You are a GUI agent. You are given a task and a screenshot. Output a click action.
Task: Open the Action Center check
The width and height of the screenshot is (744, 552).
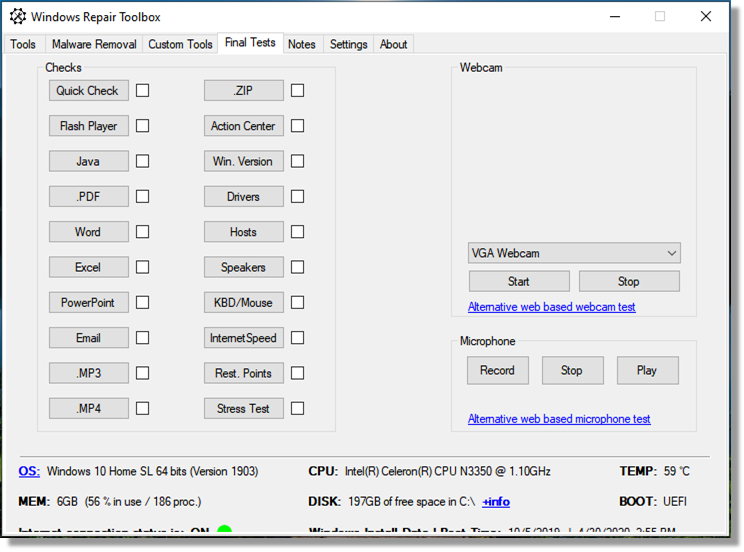coord(244,126)
